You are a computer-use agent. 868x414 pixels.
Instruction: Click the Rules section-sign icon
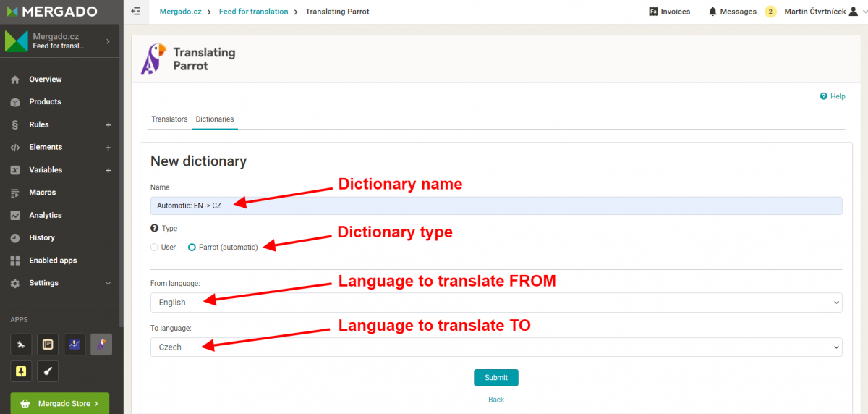[x=15, y=124]
